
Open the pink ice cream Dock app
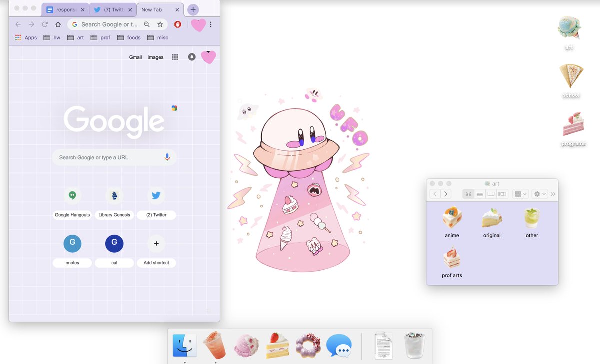coord(247,345)
